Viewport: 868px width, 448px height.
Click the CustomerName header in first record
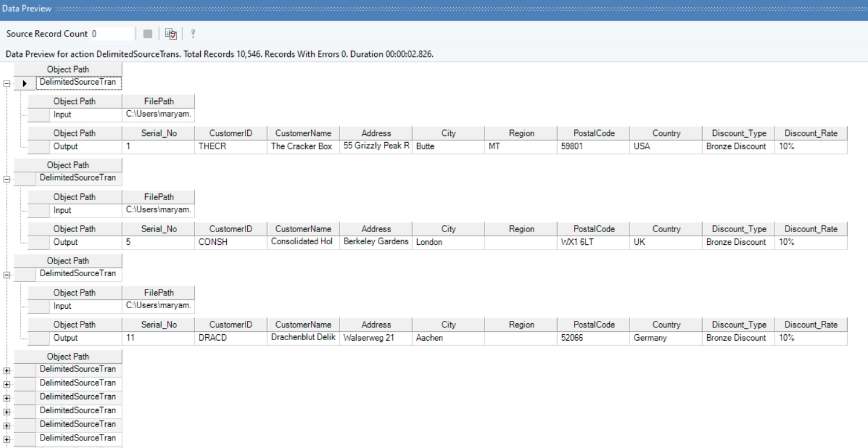[x=303, y=133]
